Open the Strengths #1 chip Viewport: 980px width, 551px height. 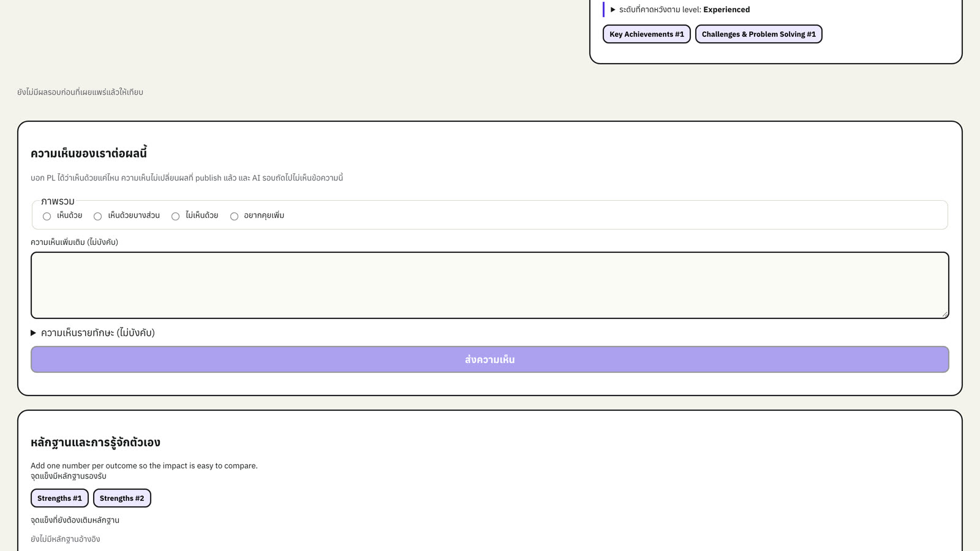point(59,498)
